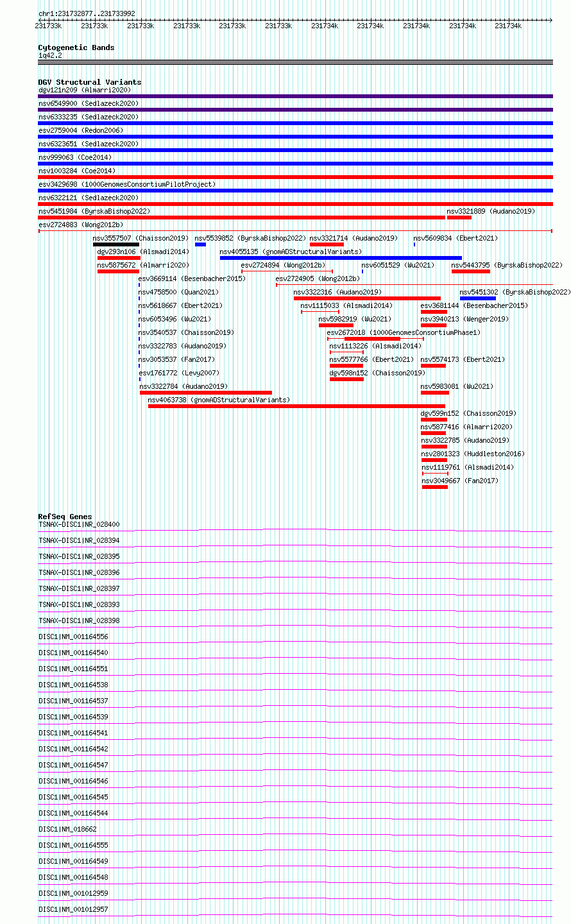This screenshot has width=571, height=924.
Task: Click the dgv293n106 (Alsmadi2014) label
Action: tap(143, 252)
